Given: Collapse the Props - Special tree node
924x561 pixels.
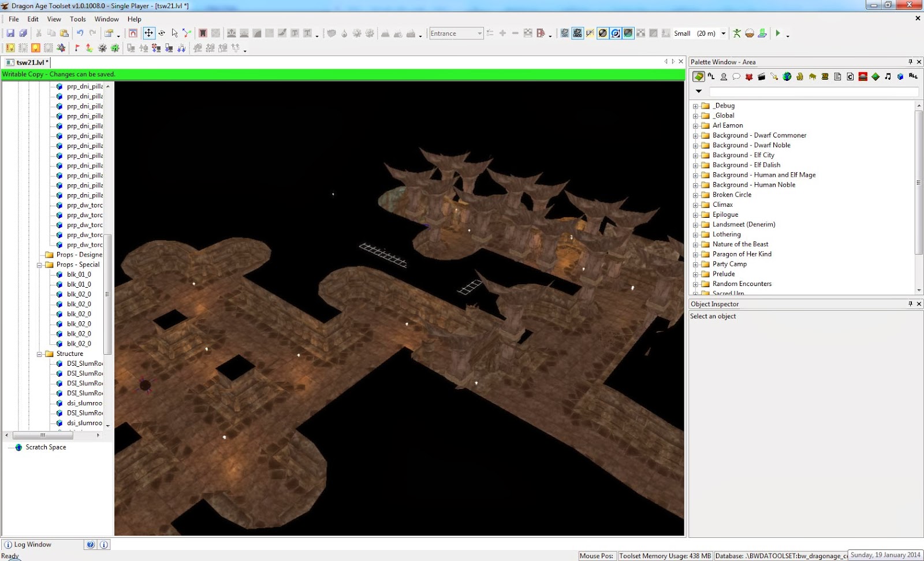Looking at the screenshot, I should point(40,265).
